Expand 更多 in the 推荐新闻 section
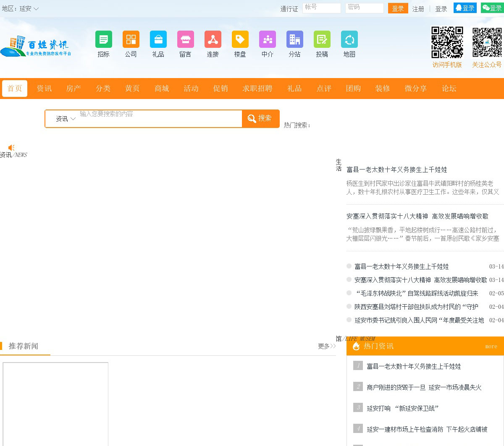 click(x=326, y=346)
